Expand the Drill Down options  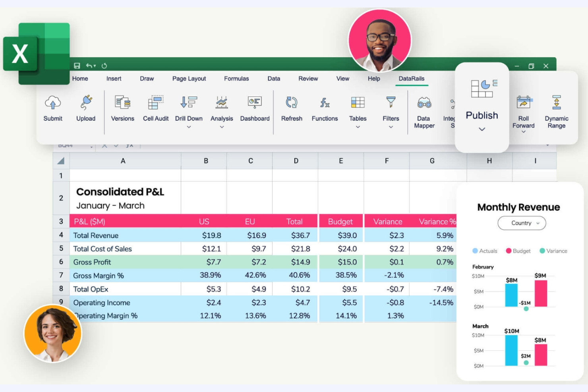(x=189, y=127)
